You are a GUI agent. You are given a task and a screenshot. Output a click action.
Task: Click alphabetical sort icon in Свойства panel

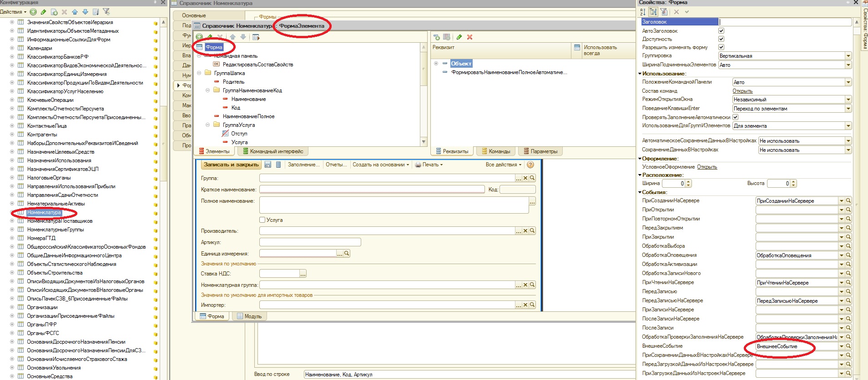(643, 12)
